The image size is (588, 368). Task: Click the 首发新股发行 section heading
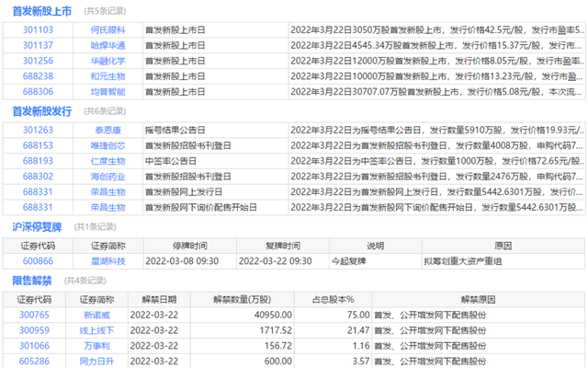(x=42, y=111)
